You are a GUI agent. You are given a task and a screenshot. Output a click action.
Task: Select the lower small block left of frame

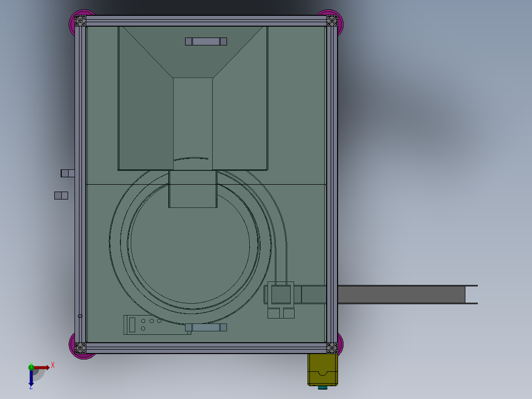click(61, 196)
